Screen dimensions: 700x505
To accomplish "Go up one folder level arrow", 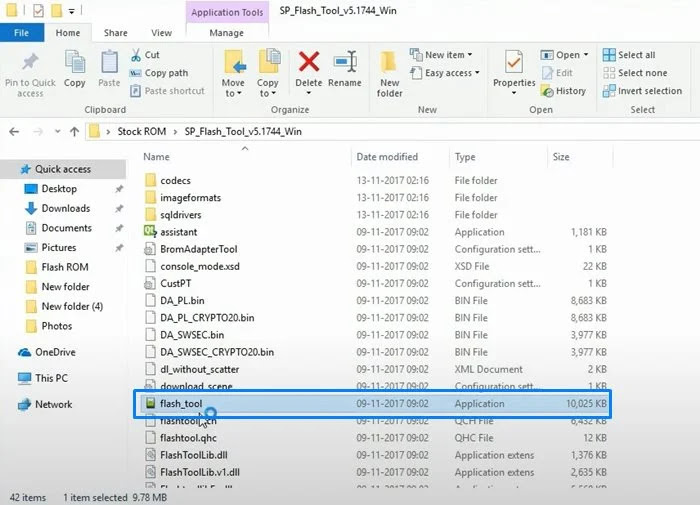I will 75,132.
